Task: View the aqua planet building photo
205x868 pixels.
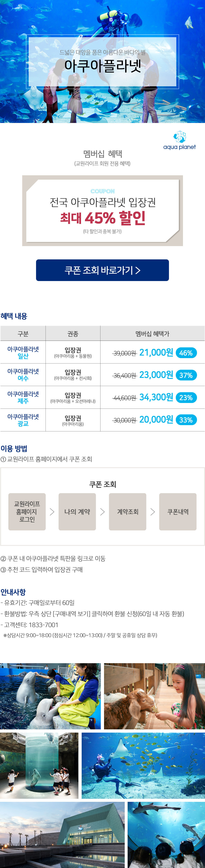Action: click(62, 834)
